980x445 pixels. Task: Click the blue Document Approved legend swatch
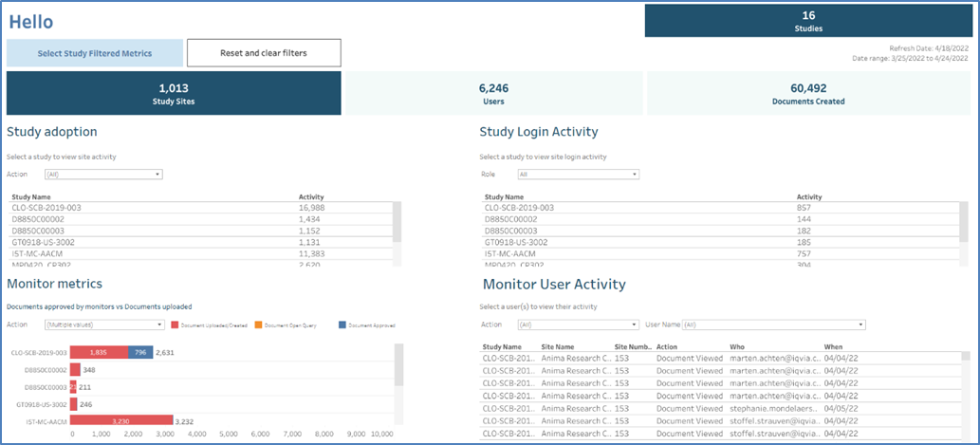tap(342, 325)
